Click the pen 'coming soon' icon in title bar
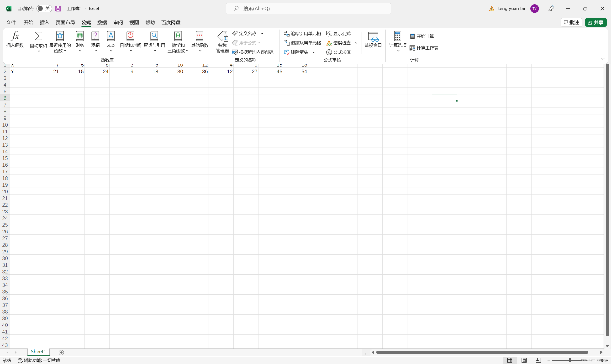 coord(551,9)
